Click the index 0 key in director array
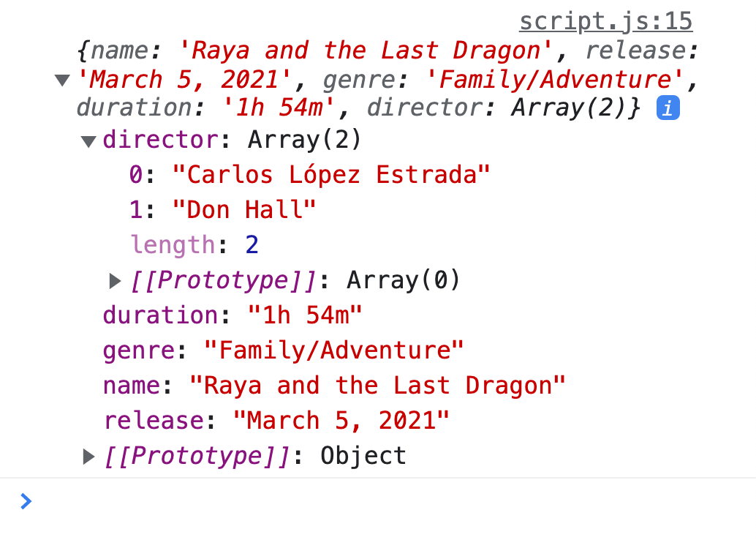Image resolution: width=756 pixels, height=540 pixels. coord(136,175)
